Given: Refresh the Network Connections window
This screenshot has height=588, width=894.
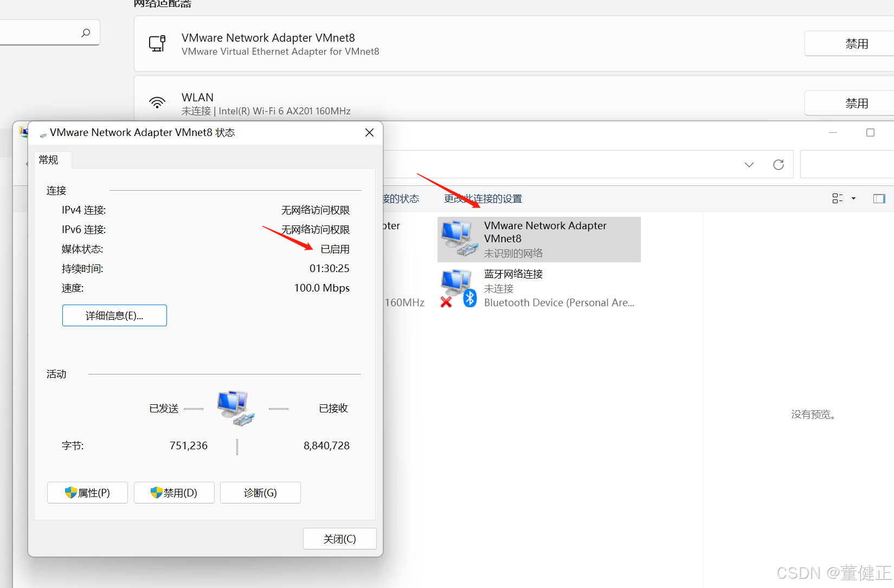Looking at the screenshot, I should coord(779,165).
